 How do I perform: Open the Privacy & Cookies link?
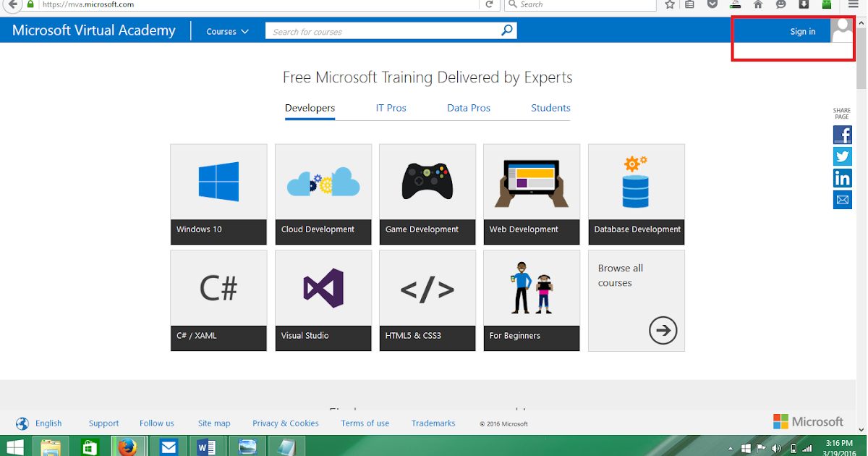285,423
